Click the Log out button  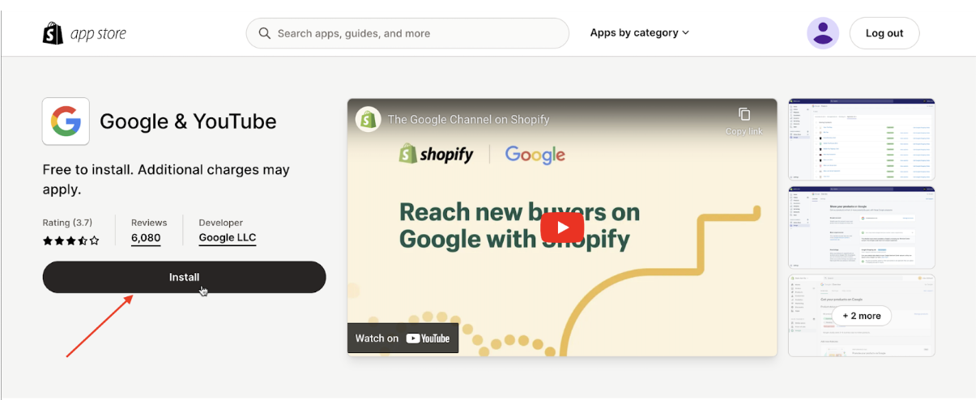[x=884, y=33]
